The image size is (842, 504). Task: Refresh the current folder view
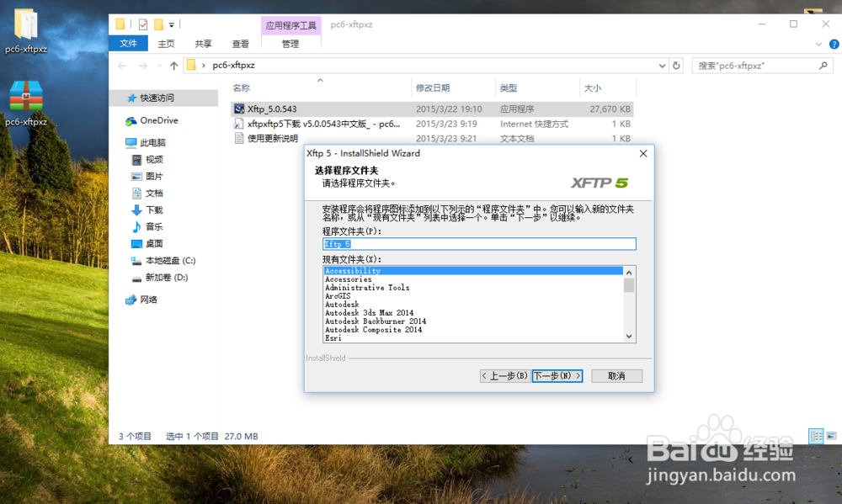coord(676,66)
